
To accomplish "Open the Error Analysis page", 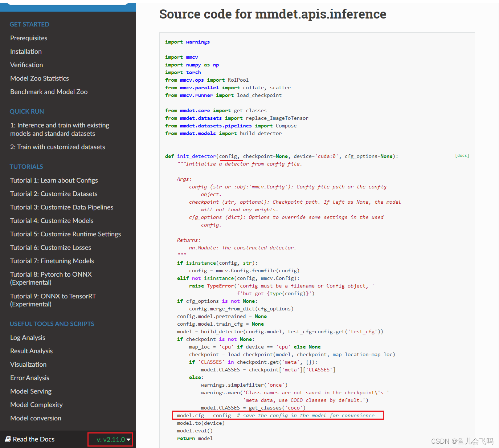I will [x=29, y=378].
